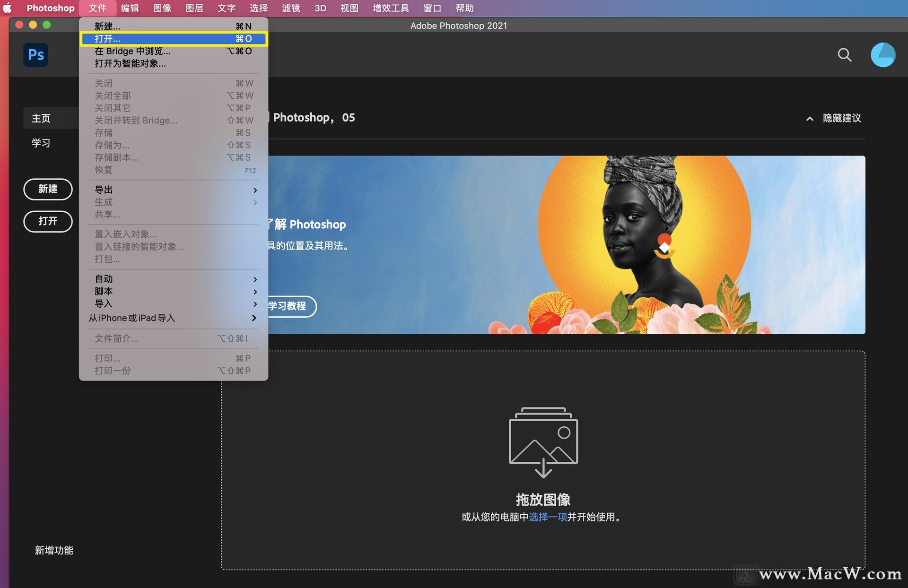The image size is (908, 588).
Task: Open the 图层 menu
Action: pos(194,8)
